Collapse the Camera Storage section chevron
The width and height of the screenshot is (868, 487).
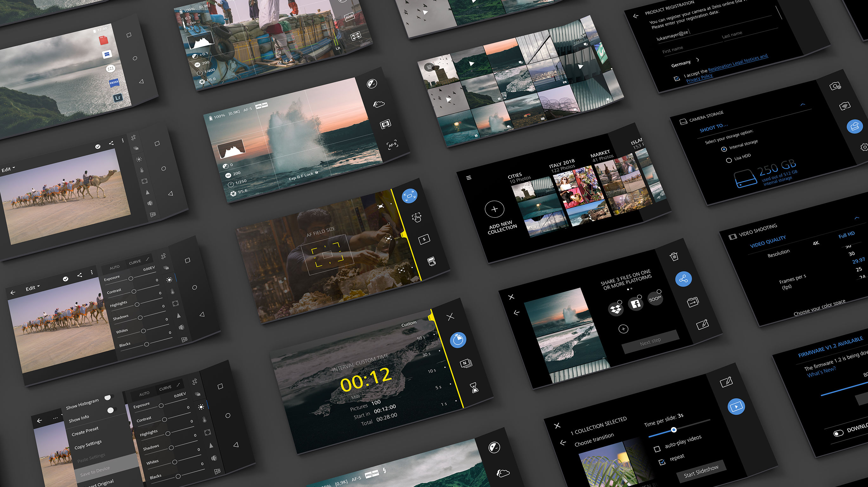tap(803, 105)
